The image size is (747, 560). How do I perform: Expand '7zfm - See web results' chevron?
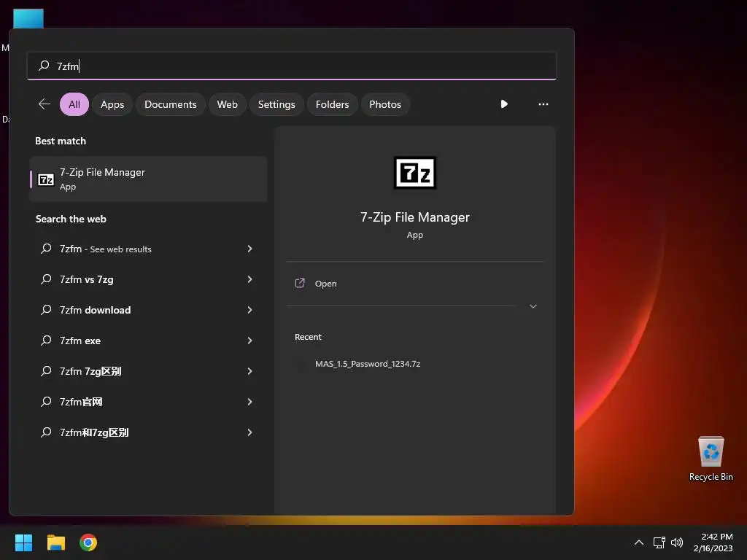click(x=249, y=249)
